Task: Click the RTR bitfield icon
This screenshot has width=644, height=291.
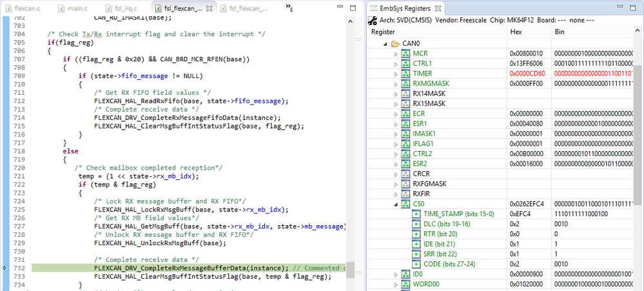Action: click(416, 234)
